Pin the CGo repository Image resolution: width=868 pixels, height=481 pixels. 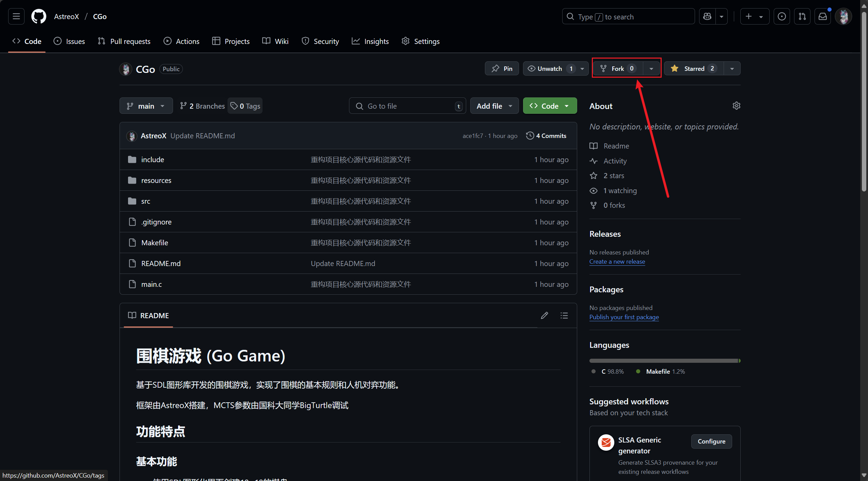pyautogui.click(x=502, y=68)
